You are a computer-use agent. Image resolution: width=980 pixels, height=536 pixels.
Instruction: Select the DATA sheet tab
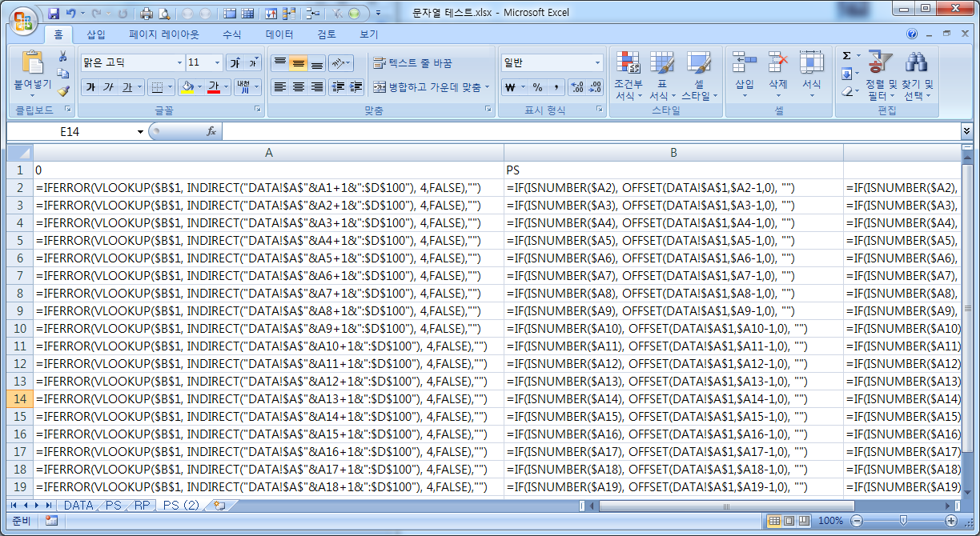click(78, 506)
